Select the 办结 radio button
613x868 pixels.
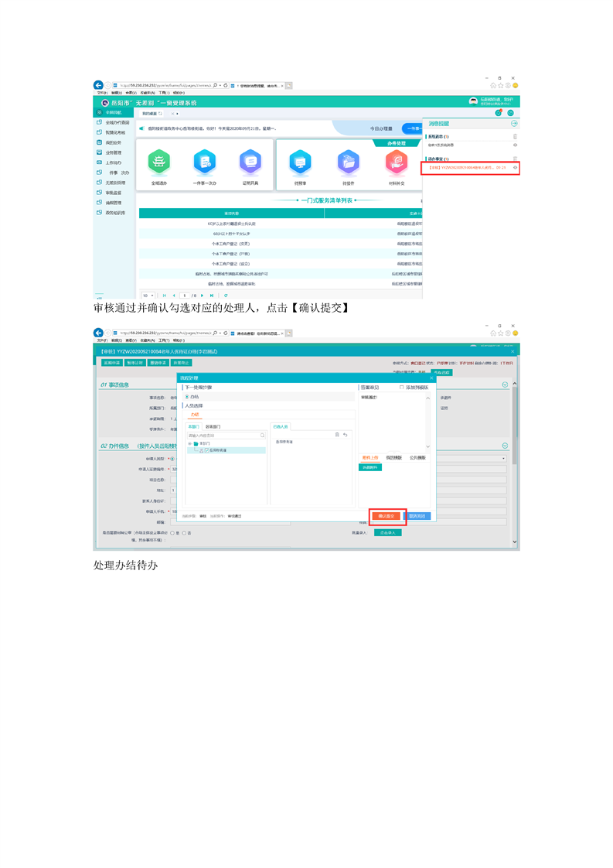click(186, 397)
